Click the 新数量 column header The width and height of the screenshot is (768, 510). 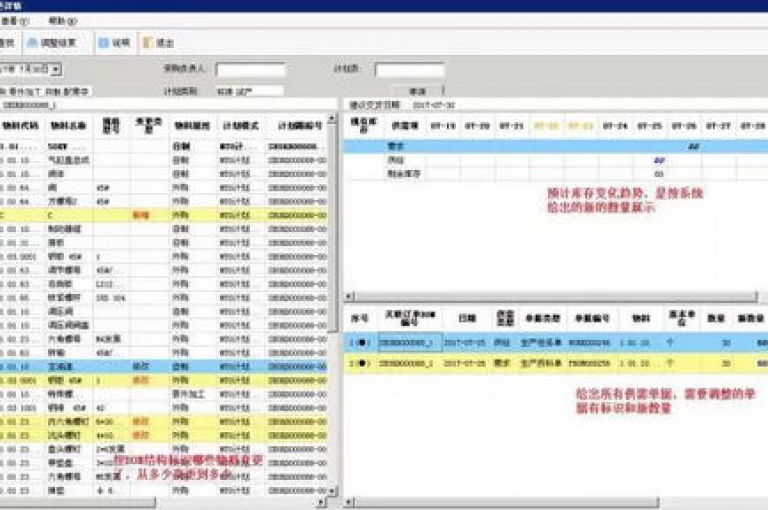[x=750, y=318]
